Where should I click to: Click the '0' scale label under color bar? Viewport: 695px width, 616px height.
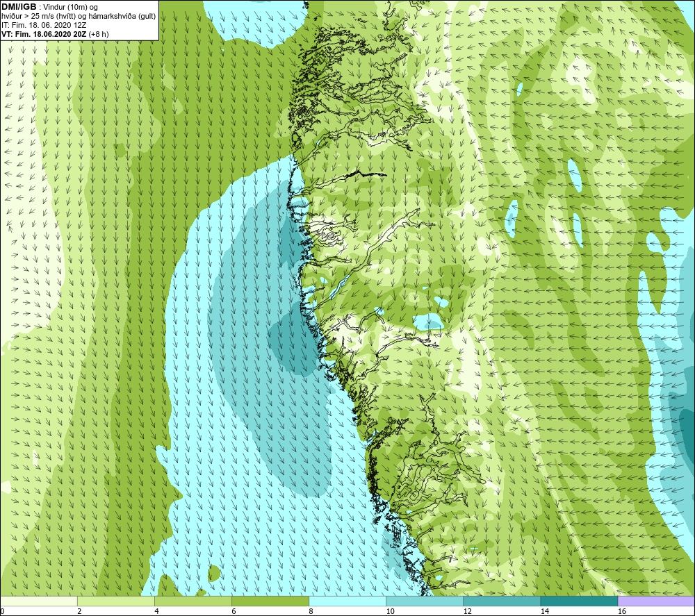tap(2, 611)
